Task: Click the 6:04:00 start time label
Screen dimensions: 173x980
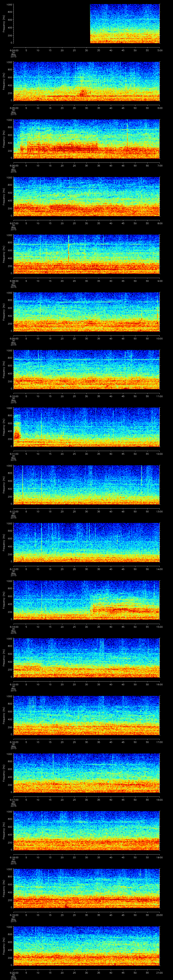Action: coord(14,50)
